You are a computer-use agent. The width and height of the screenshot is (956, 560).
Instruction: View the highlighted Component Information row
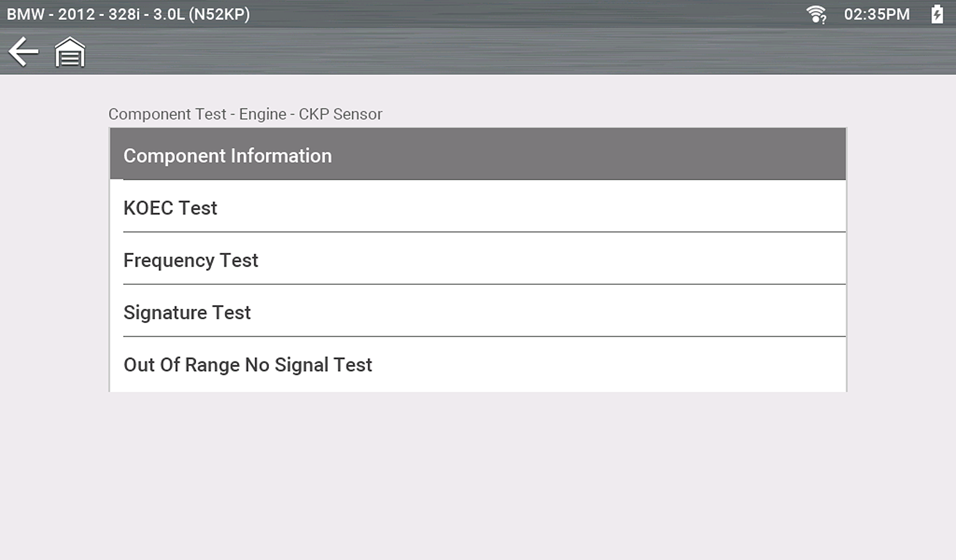477,156
